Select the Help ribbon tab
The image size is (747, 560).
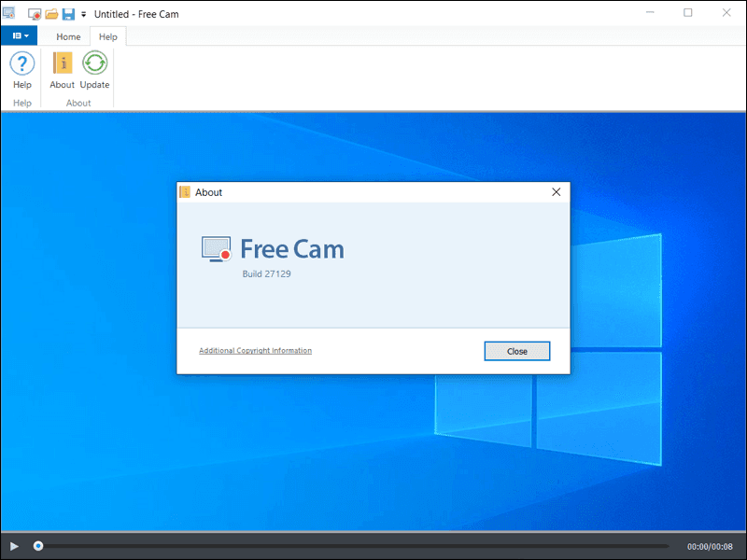108,36
